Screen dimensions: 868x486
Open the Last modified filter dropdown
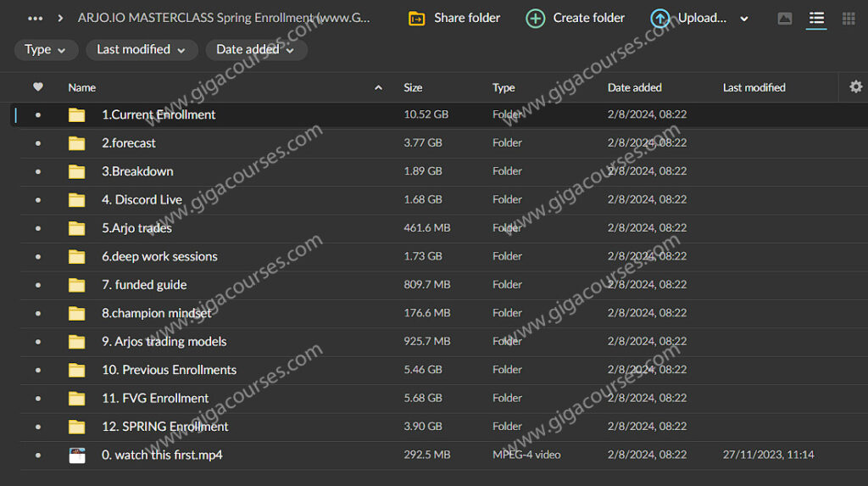tap(142, 50)
